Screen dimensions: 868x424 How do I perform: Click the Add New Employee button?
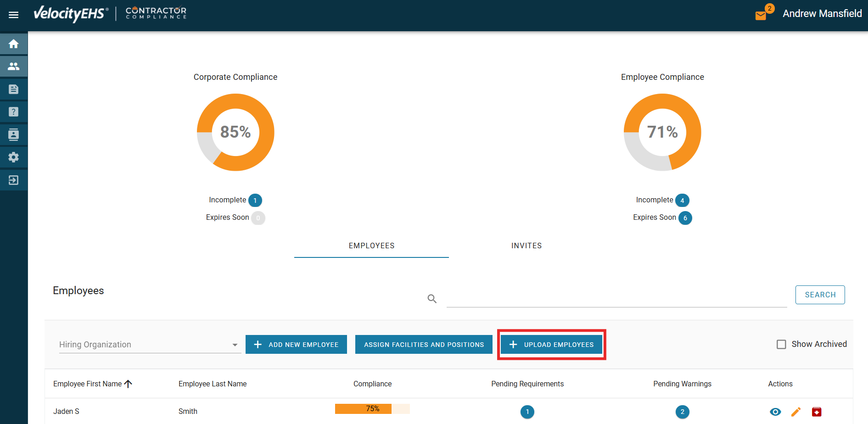(x=296, y=345)
